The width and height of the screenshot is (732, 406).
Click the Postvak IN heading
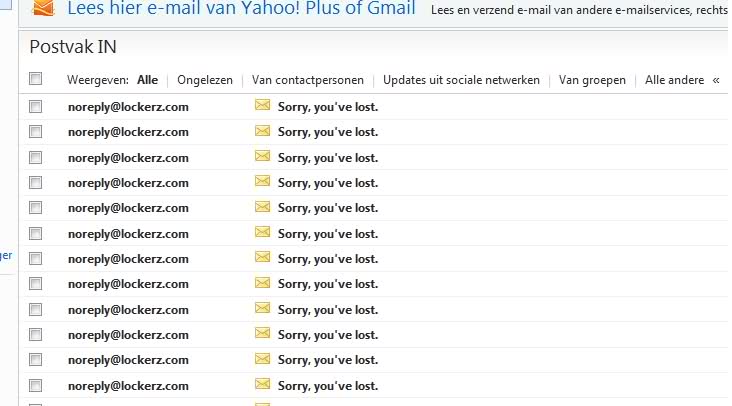tap(72, 47)
